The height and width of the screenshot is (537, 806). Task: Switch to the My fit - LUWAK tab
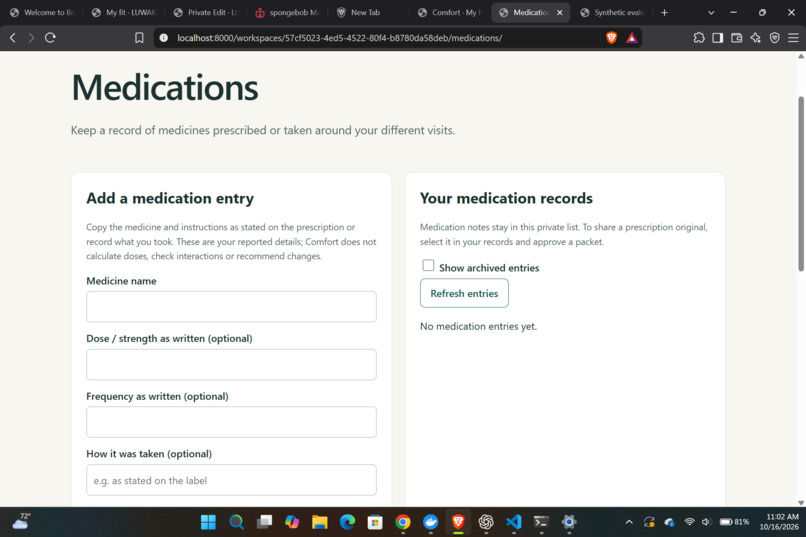click(124, 12)
